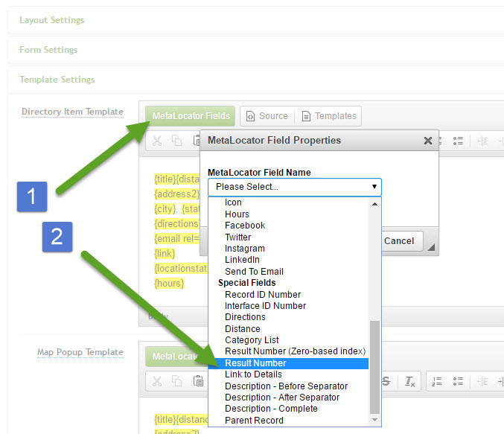This screenshot has width=504, height=434.
Task: Click the {city} field tag in editor
Action: 165,209
